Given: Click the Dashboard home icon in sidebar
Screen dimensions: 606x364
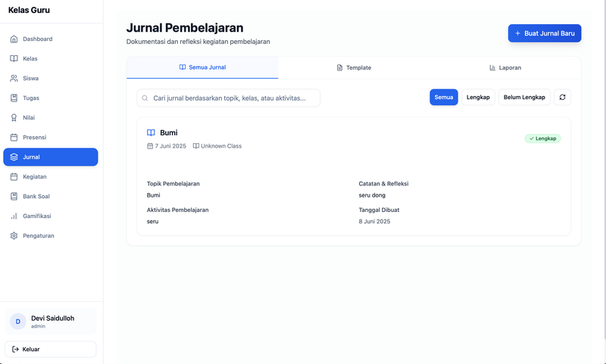Looking at the screenshot, I should (14, 39).
